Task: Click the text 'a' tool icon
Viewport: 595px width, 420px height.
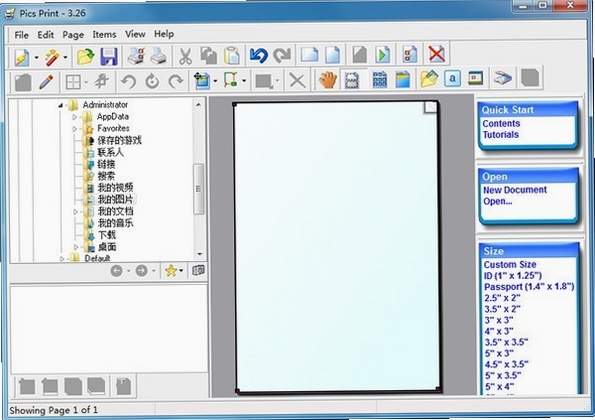Action: tap(452, 79)
